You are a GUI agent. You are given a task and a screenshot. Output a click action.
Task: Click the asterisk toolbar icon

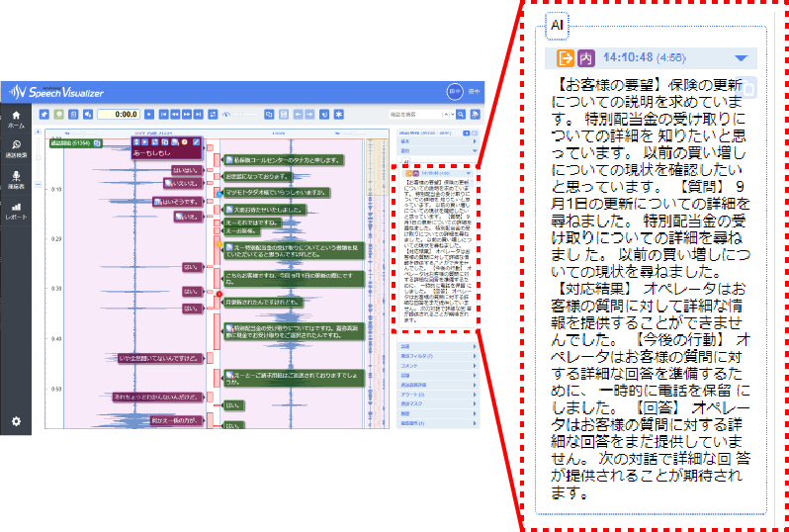pos(339,115)
